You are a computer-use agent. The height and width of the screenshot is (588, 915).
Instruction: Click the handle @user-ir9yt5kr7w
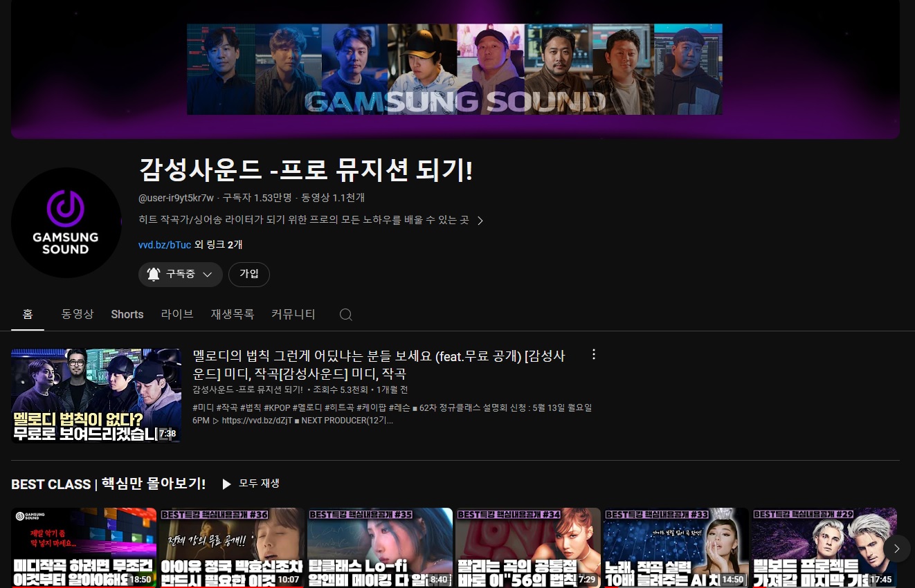(176, 198)
